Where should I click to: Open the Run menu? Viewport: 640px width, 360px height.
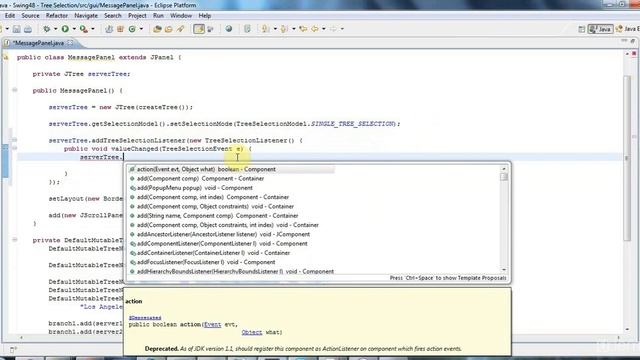(x=158, y=16)
